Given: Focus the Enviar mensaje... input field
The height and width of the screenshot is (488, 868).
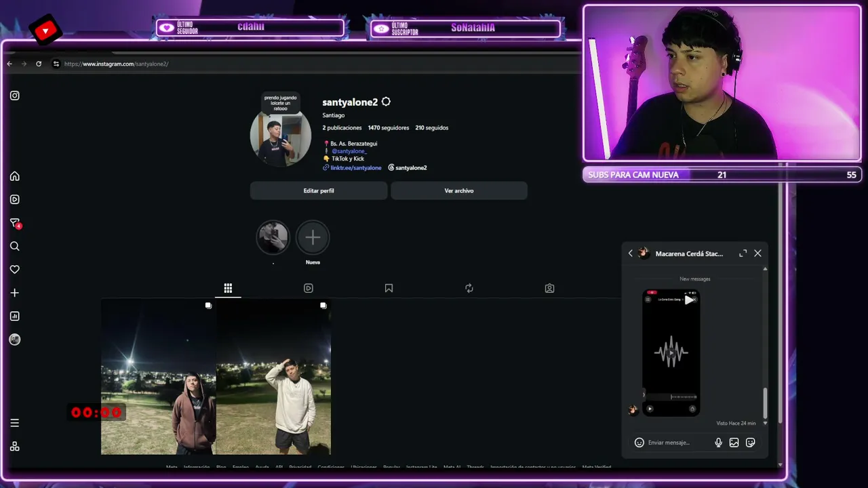Looking at the screenshot, I should coord(677,443).
